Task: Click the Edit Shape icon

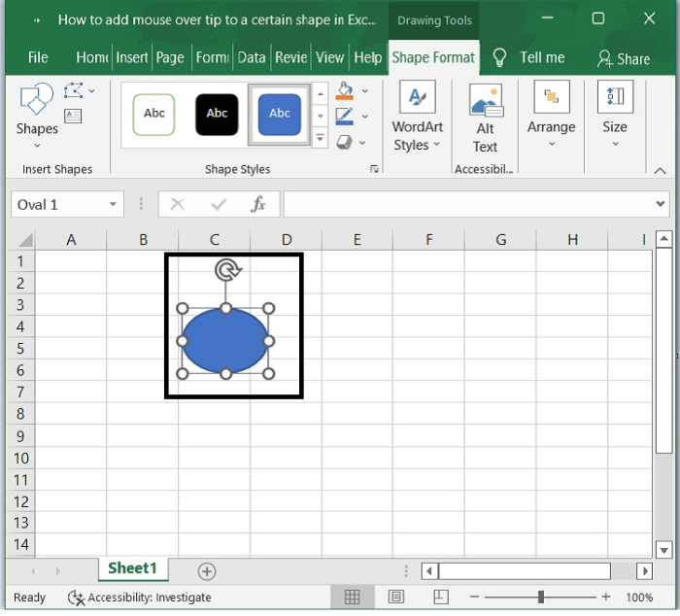Action: pyautogui.click(x=73, y=90)
